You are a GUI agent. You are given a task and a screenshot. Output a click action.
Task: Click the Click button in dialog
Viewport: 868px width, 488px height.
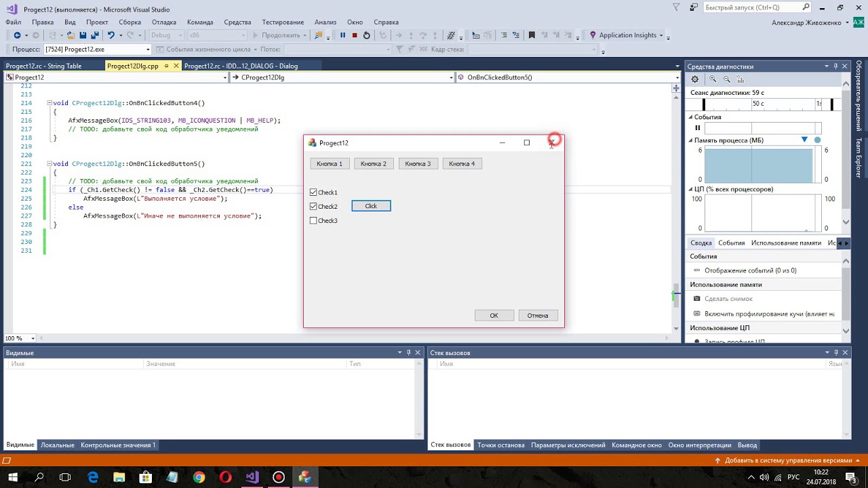371,206
